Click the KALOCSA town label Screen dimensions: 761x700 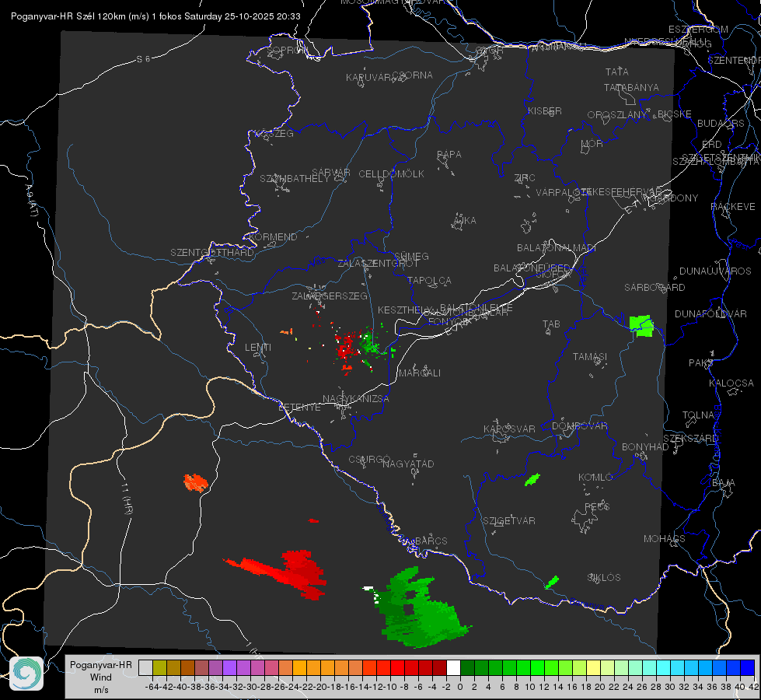[731, 383]
